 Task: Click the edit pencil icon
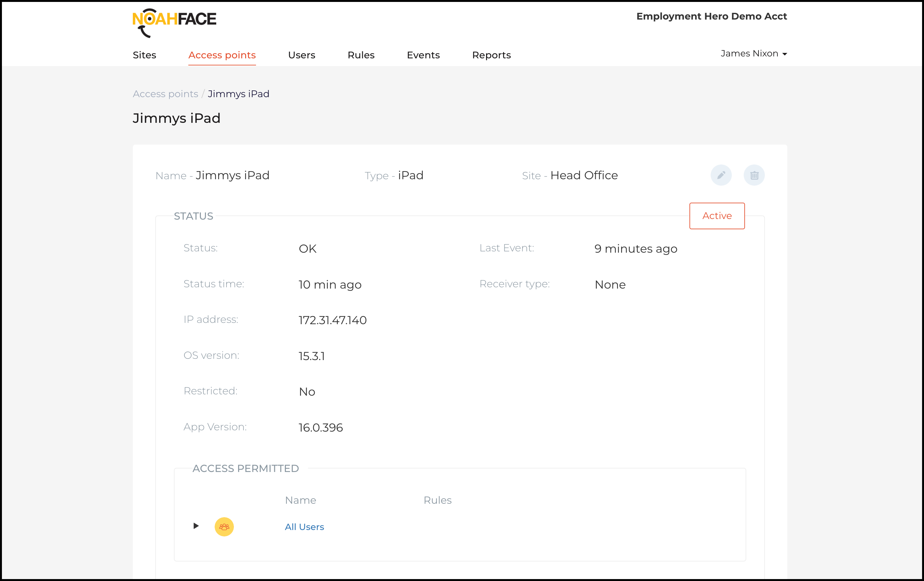coord(721,175)
